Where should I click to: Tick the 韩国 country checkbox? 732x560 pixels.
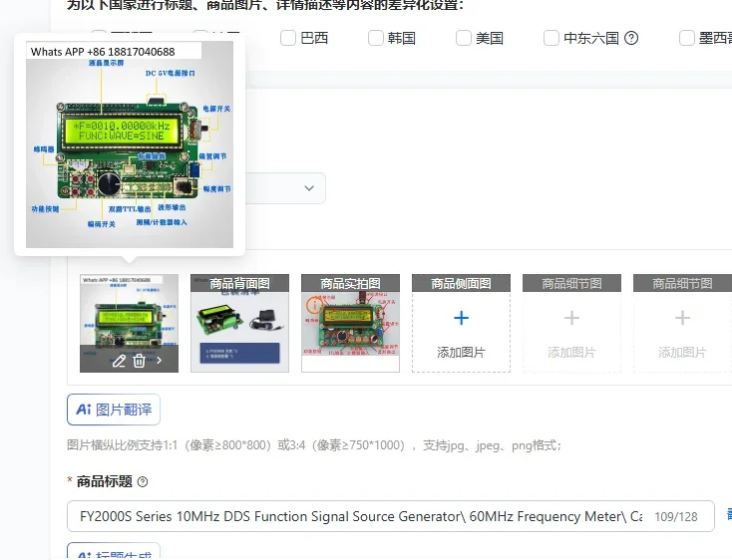tap(376, 38)
